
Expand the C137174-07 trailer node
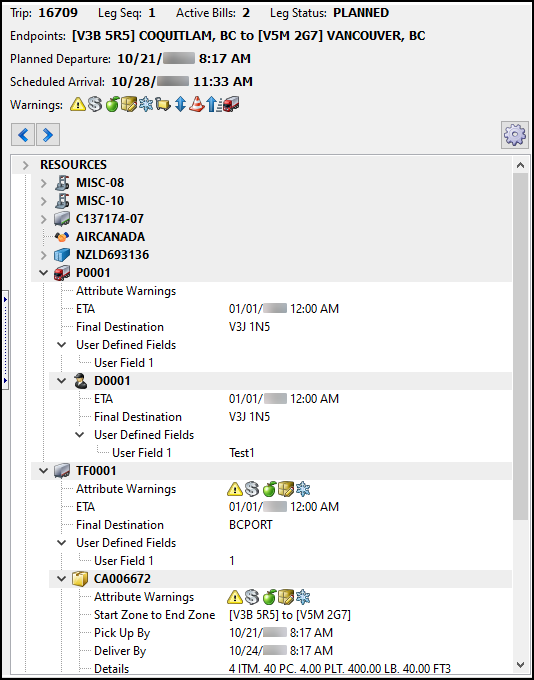[43, 219]
